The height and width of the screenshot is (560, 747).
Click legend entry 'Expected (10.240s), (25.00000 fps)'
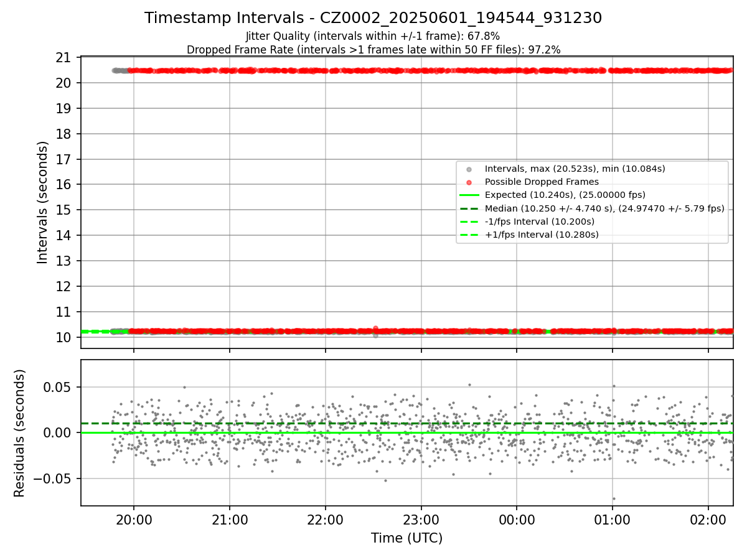point(565,195)
